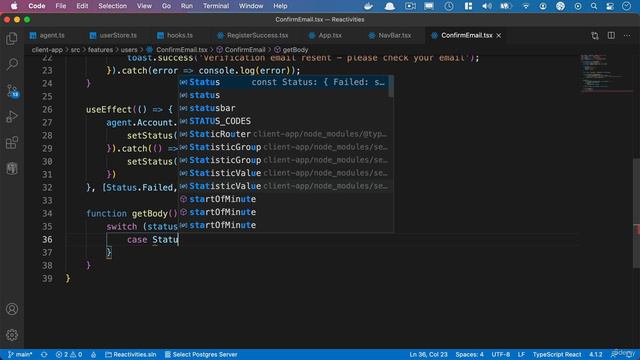
Task: Open the Selection menu
Action: [112, 6]
